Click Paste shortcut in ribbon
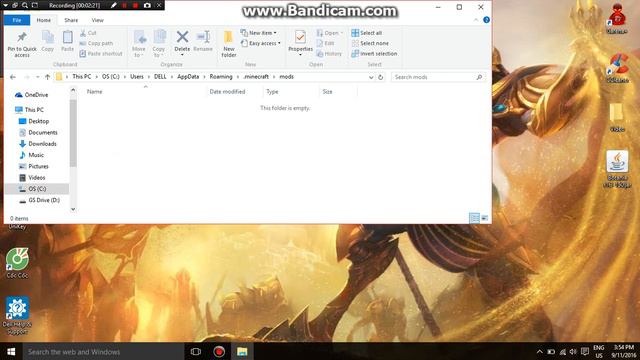 (101, 53)
